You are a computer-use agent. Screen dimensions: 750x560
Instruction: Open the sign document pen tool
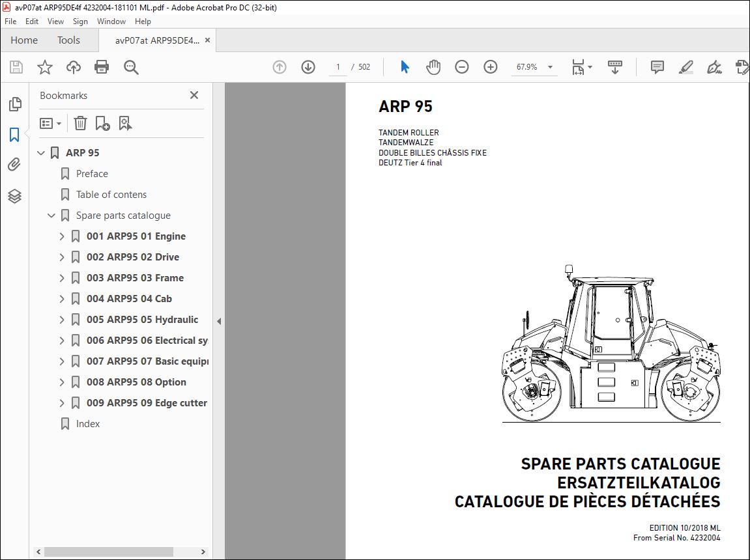tap(714, 67)
